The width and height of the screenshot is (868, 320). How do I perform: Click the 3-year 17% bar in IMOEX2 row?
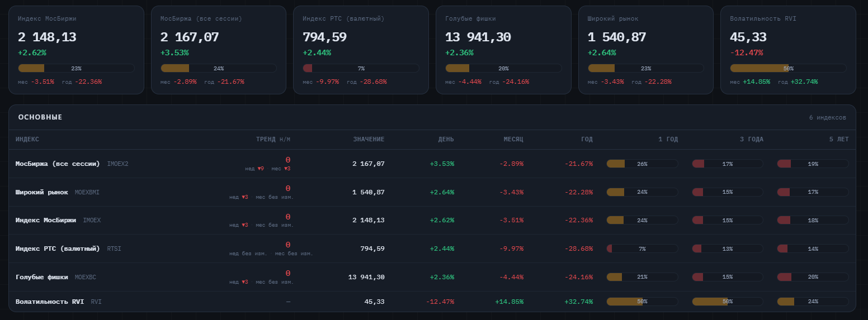tap(728, 164)
